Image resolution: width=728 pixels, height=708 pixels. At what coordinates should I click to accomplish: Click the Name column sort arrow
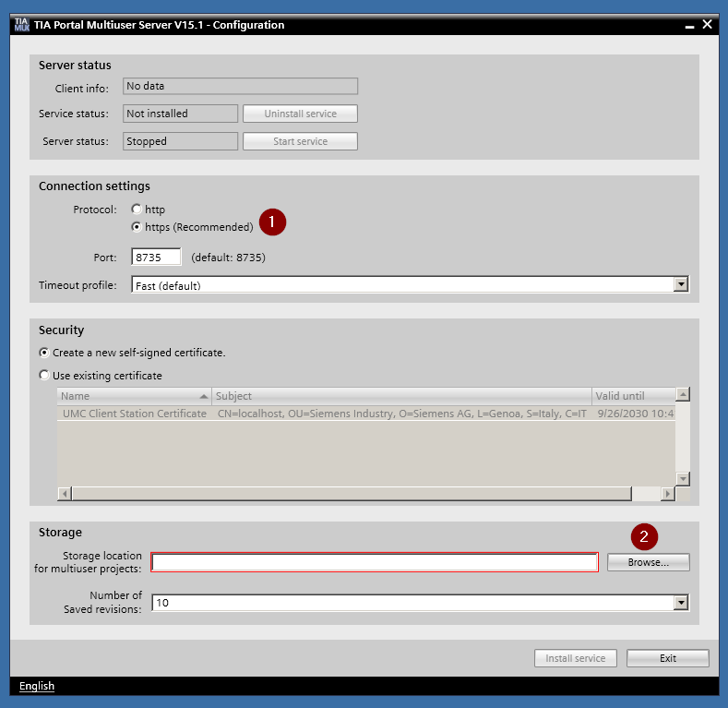(203, 396)
